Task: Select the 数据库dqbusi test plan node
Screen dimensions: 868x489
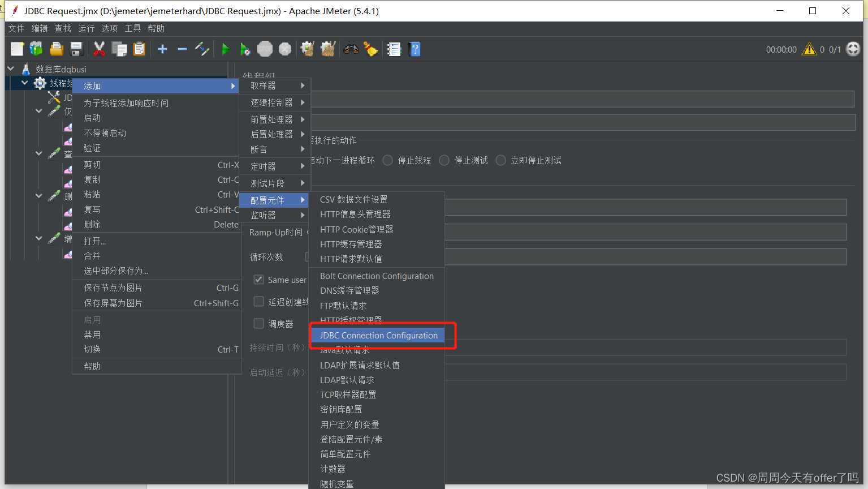Action: coord(61,69)
